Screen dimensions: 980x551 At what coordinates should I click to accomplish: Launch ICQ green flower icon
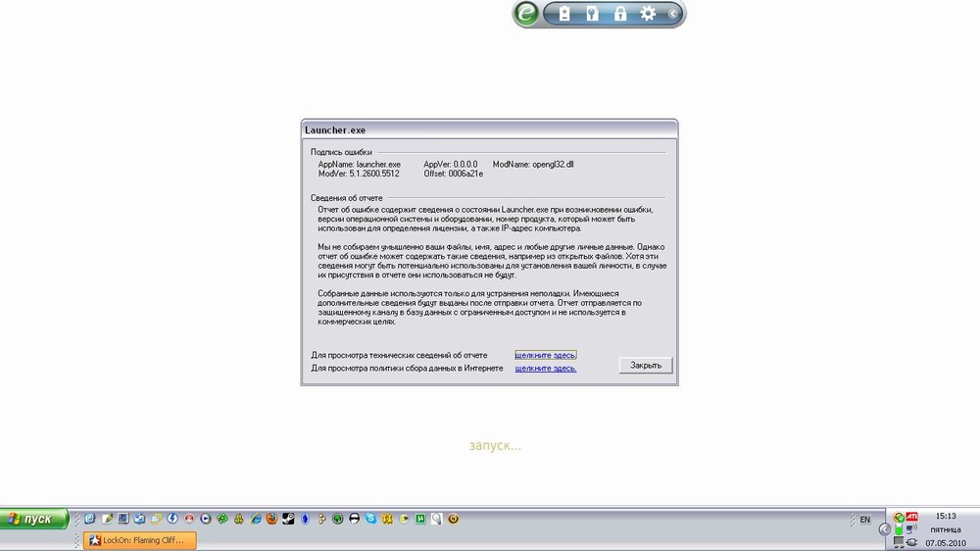[221, 519]
